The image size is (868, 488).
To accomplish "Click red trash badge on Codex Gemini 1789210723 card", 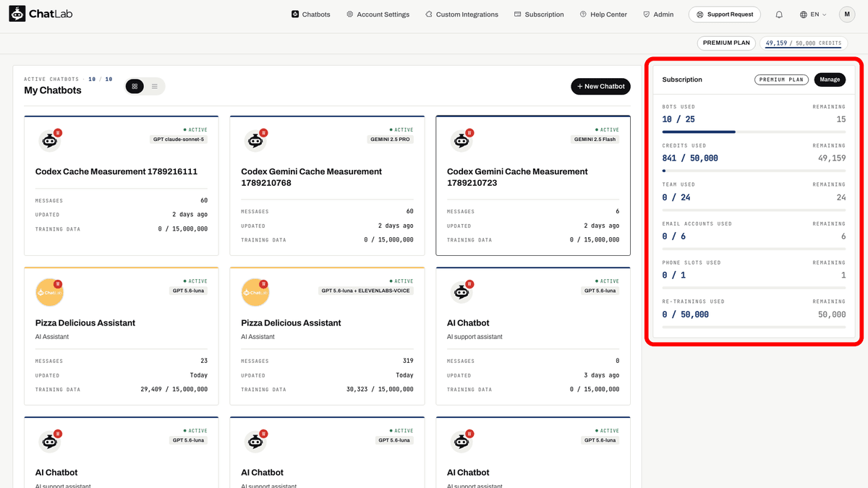I will coord(469,132).
